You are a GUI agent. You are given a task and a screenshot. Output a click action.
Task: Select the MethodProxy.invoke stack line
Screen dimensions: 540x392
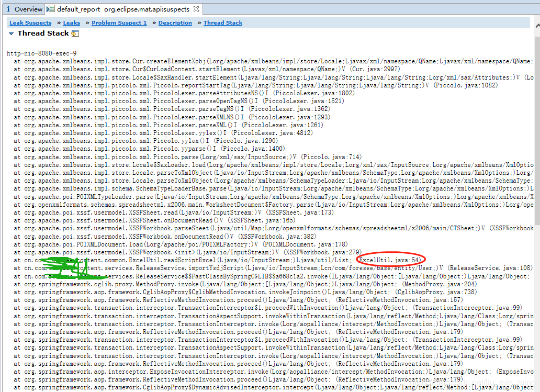point(245,284)
